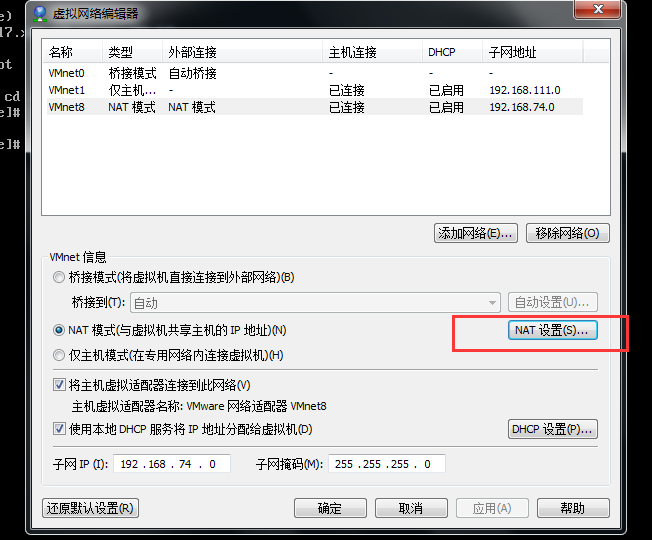Select the 仅主机模式 radio button
652x540 pixels.
[59, 355]
